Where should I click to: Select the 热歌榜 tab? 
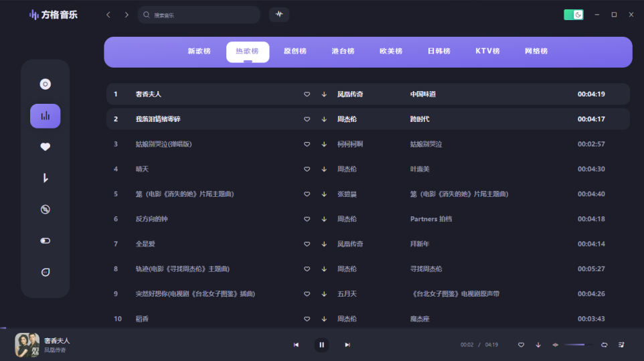coord(248,52)
